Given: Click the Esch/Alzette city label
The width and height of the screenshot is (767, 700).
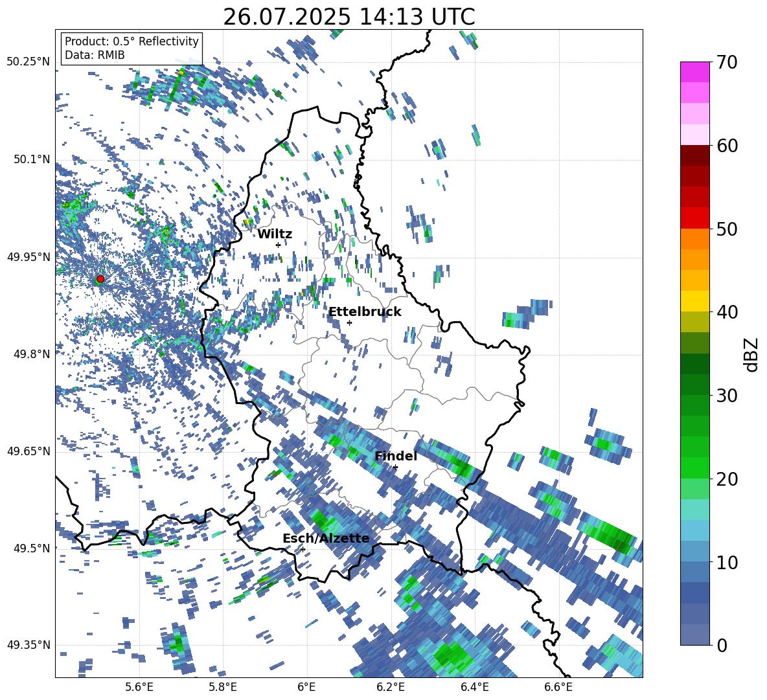Looking at the screenshot, I should (x=326, y=538).
